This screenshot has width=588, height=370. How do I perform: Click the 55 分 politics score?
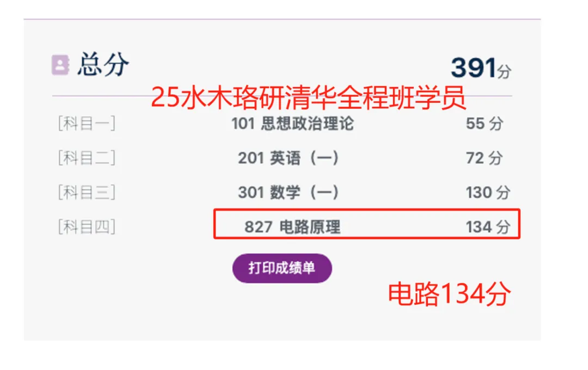484,124
